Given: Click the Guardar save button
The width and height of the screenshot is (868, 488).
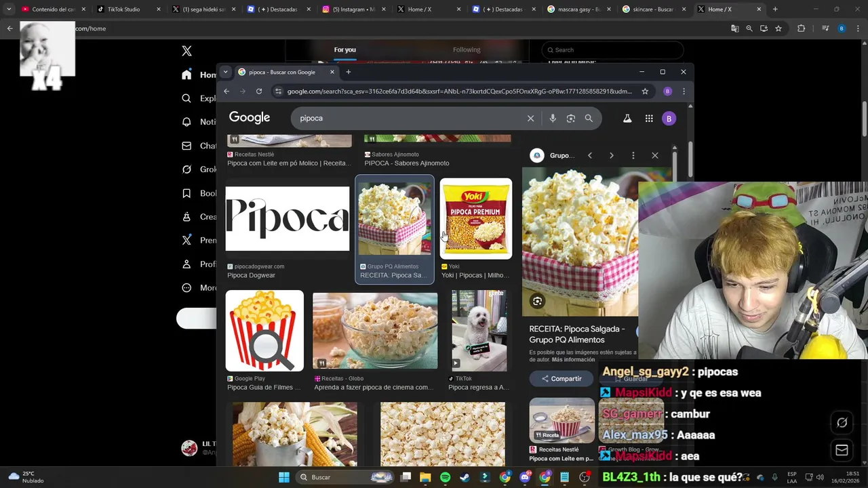Looking at the screenshot, I should 631,379.
